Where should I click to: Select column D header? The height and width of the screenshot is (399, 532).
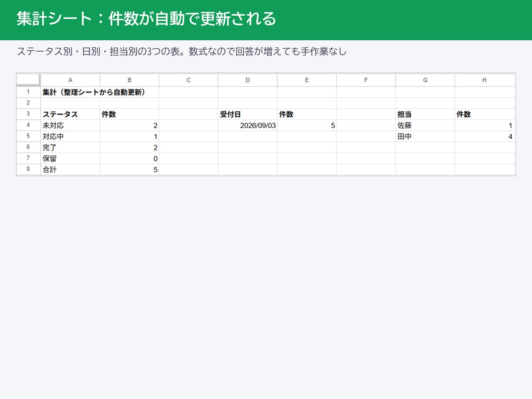tap(248, 80)
